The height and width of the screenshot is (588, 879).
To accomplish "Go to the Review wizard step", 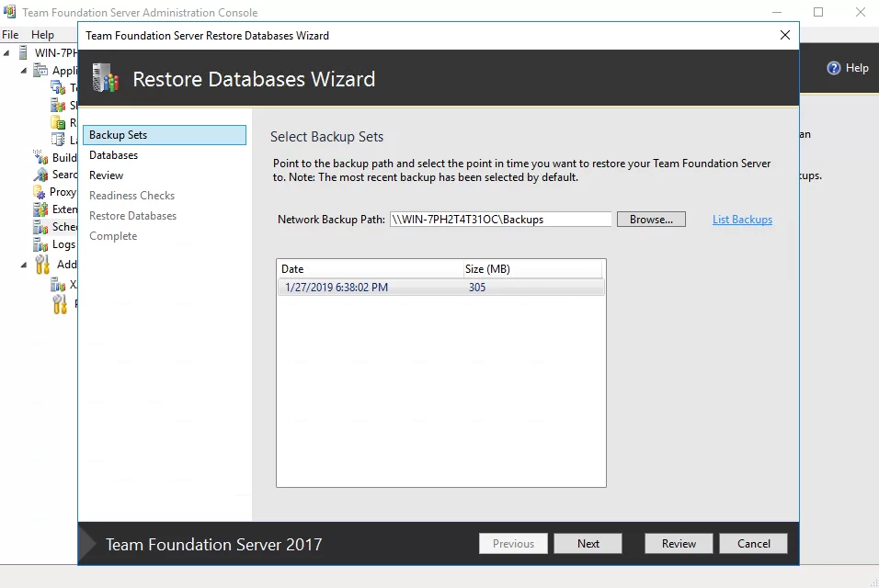I will point(106,175).
